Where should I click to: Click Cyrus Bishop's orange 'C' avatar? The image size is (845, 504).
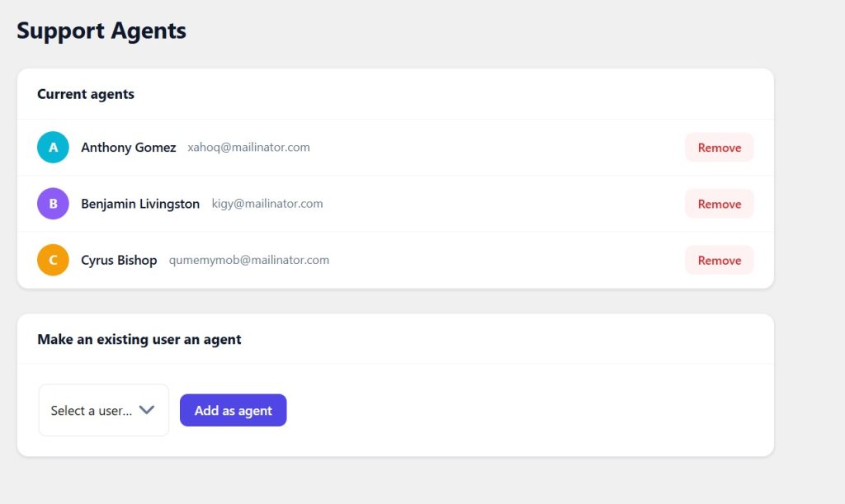[53, 260]
